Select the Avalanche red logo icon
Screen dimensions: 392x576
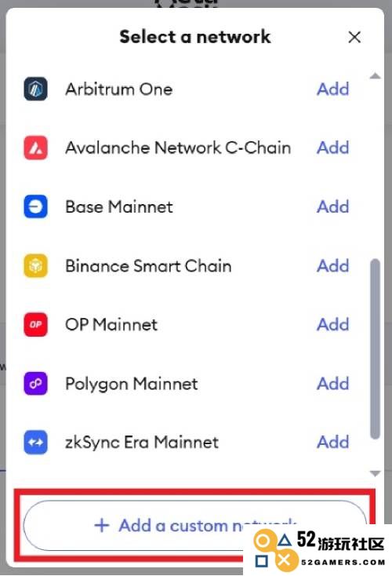tap(35, 148)
